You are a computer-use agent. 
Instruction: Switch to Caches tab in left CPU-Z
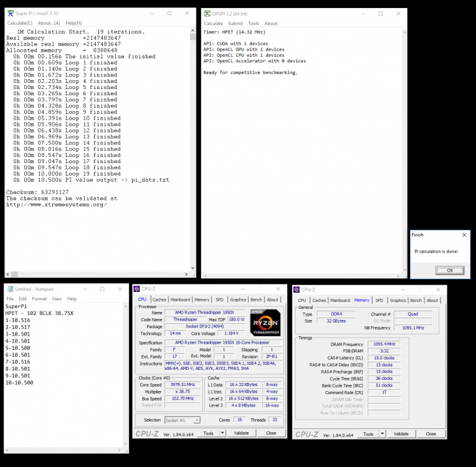pos(159,300)
